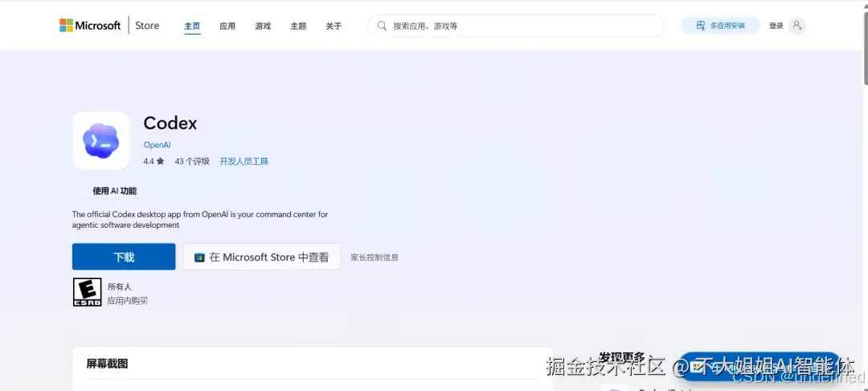Image resolution: width=868 pixels, height=391 pixels.
Task: Click the 所有人 rating text
Action: (x=120, y=287)
